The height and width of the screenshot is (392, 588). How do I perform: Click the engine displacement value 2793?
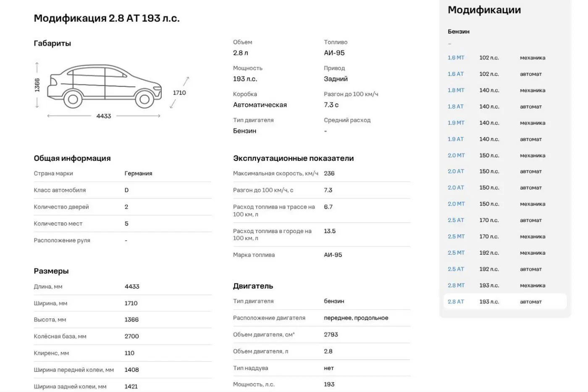(x=331, y=335)
